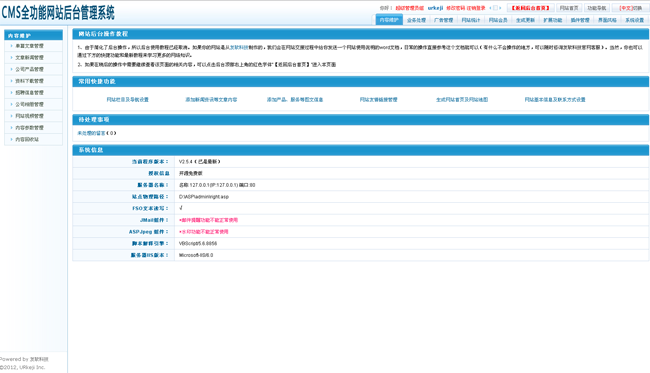Switch to the 广告管理 tab

click(444, 20)
